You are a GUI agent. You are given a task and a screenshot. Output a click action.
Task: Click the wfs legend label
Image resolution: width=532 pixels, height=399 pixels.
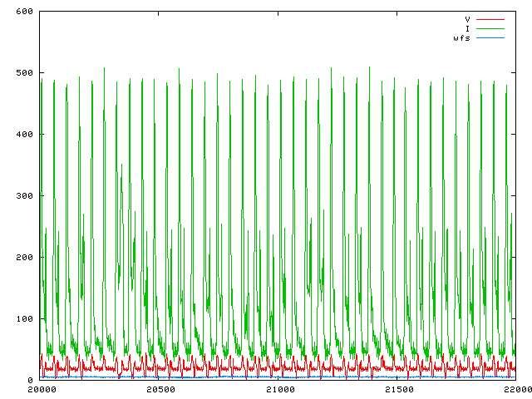[462, 38]
